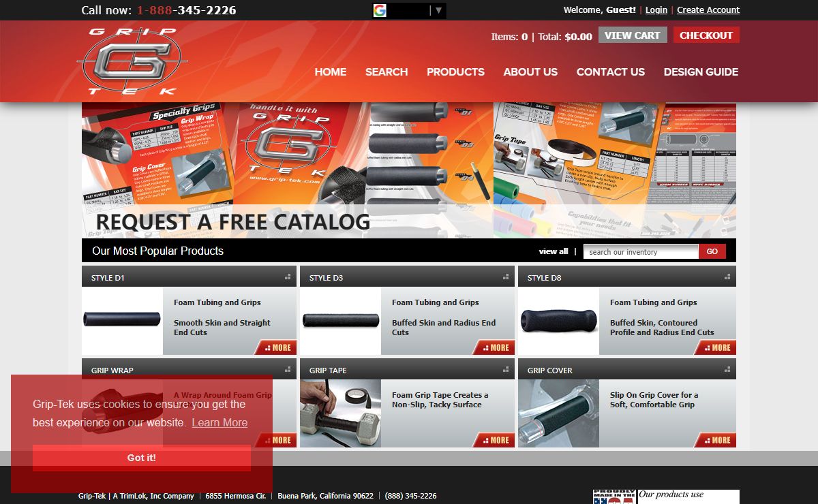Screen dimensions: 818x504
Task: Click the CHECKOUT button
Action: tap(706, 35)
